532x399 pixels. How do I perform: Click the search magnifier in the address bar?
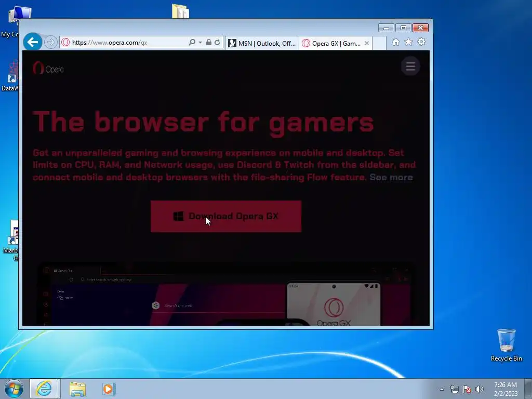192,43
